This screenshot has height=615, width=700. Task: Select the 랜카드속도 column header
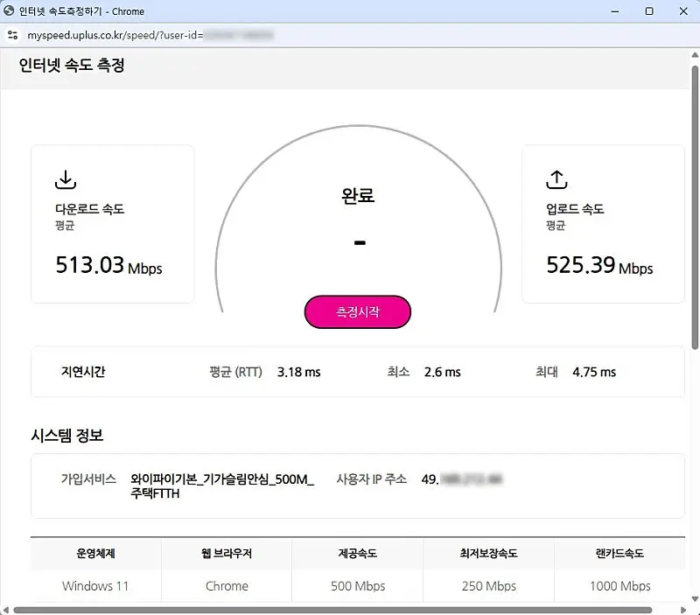619,554
